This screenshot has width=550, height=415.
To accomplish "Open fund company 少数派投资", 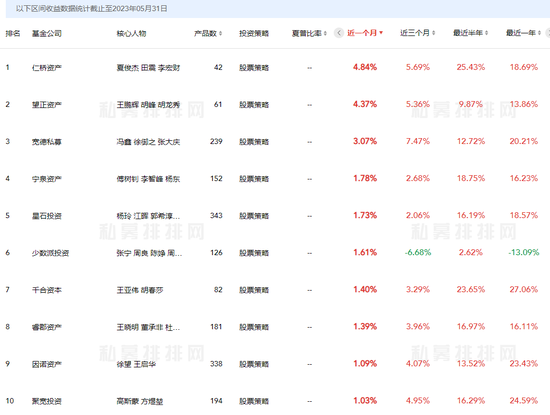I will click(50, 253).
